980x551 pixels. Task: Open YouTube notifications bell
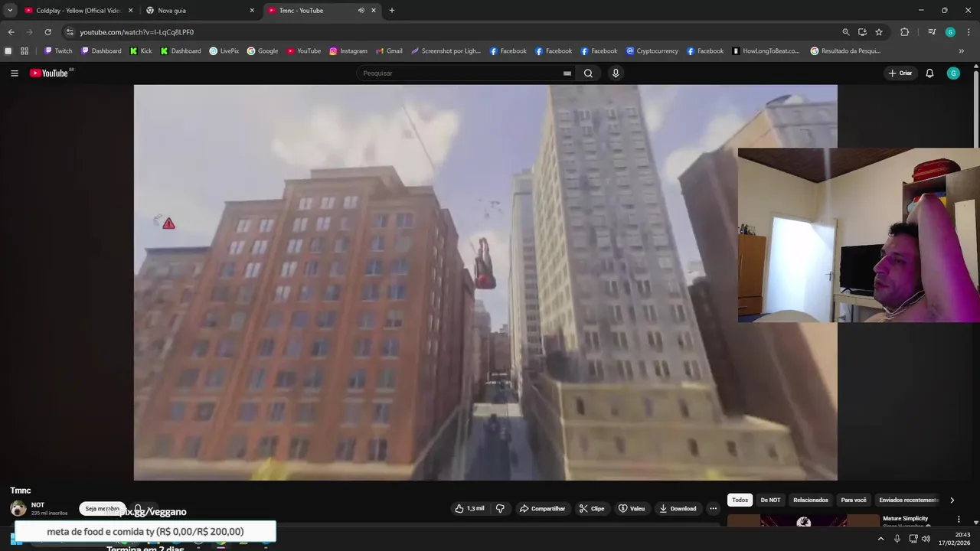click(929, 73)
